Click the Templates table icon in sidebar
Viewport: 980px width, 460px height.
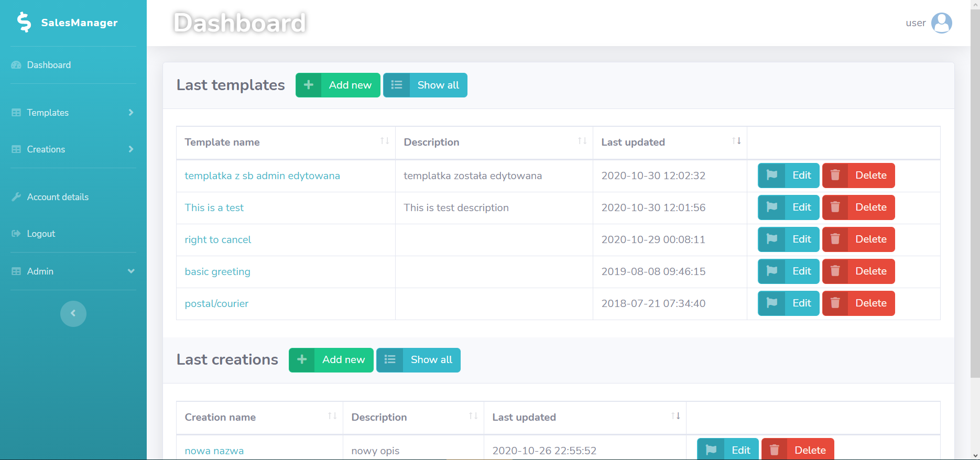16,113
